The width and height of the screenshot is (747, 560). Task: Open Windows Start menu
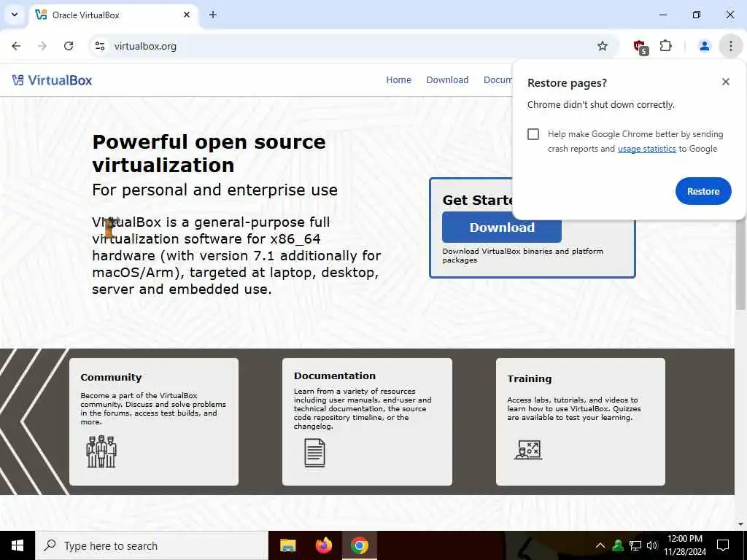point(18,545)
